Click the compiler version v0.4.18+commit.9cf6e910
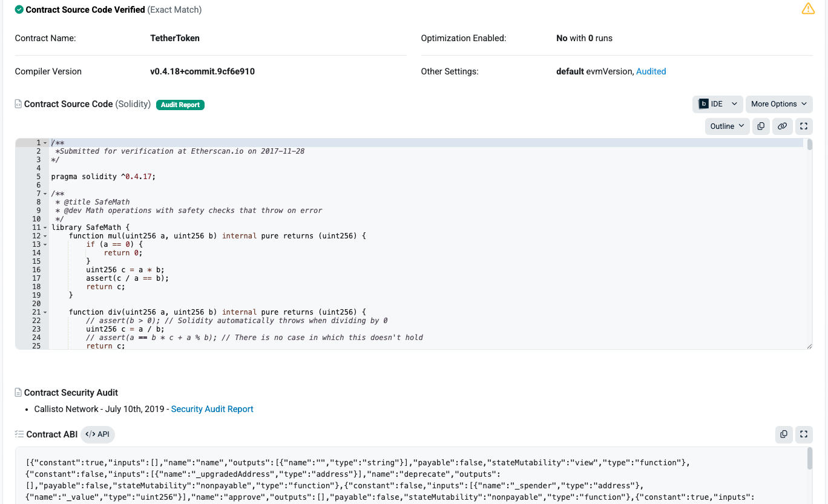 (x=202, y=71)
